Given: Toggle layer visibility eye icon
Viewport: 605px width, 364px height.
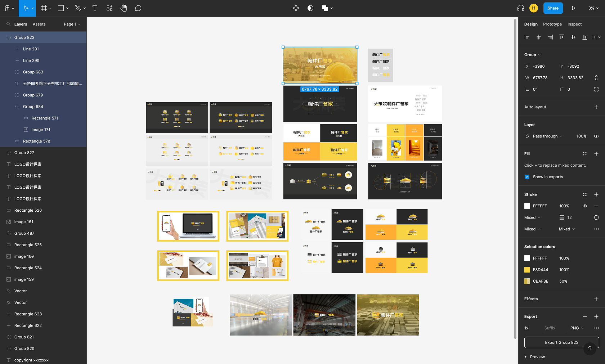Looking at the screenshot, I should point(596,136).
